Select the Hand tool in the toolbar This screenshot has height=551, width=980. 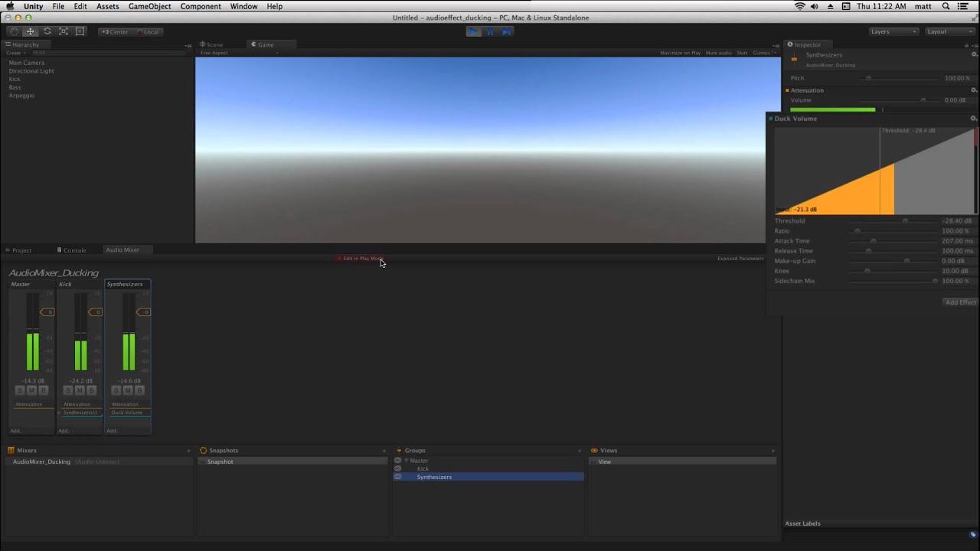coord(13,31)
